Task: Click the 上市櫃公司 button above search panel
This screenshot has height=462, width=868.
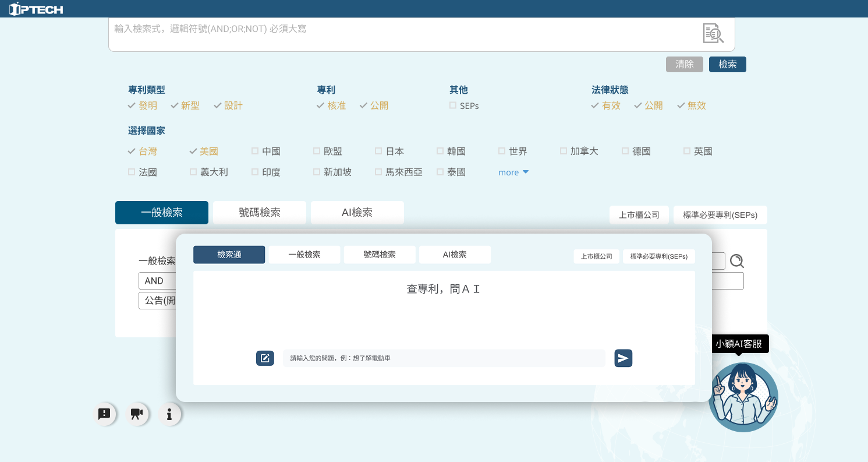Action: click(x=639, y=215)
